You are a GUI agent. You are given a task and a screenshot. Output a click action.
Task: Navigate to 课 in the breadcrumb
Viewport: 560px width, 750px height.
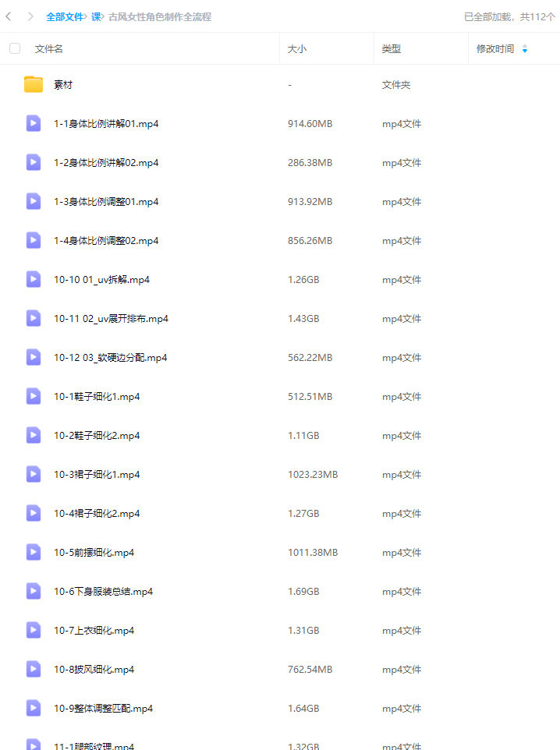pos(96,16)
